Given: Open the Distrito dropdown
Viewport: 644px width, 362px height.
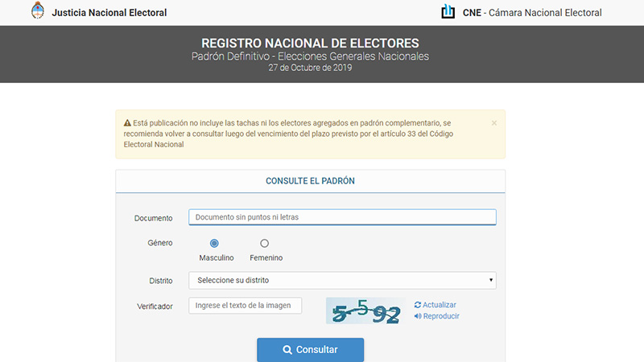Looking at the screenshot, I should [342, 280].
